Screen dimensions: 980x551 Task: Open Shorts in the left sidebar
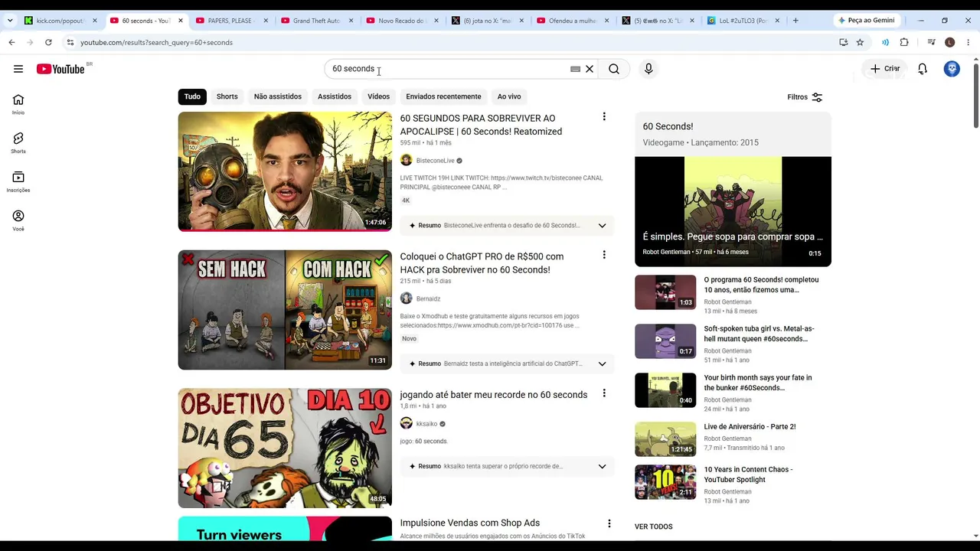[x=18, y=143]
